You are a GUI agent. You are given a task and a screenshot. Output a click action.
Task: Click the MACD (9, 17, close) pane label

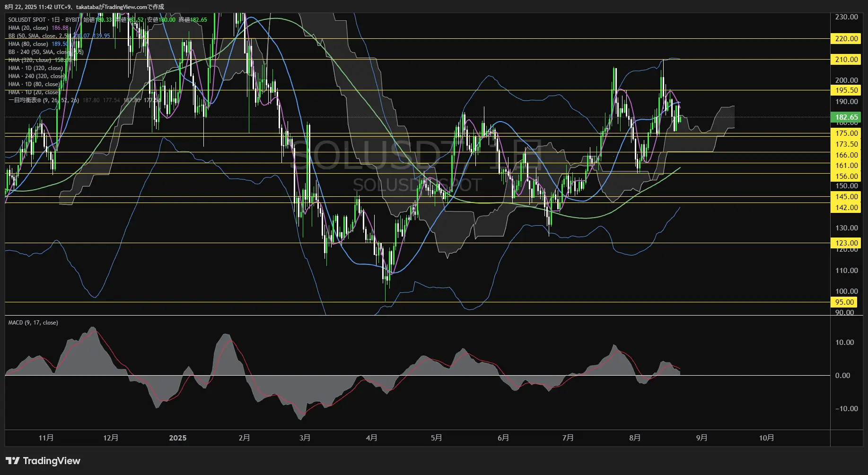click(33, 323)
